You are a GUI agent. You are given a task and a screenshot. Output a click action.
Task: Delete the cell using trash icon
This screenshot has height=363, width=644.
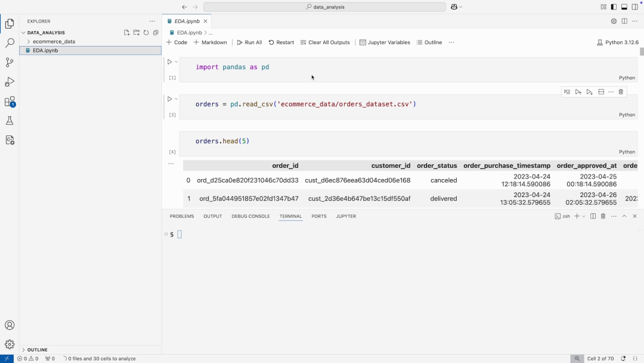(621, 92)
